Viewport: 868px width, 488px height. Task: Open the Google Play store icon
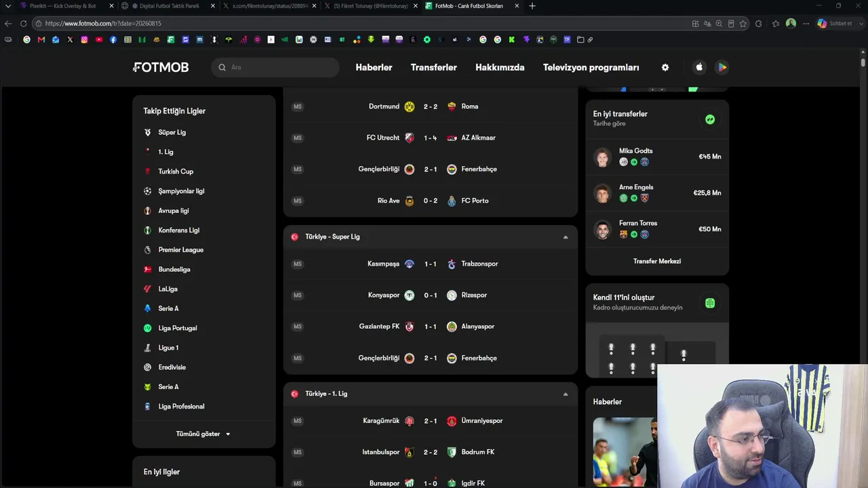(x=722, y=67)
